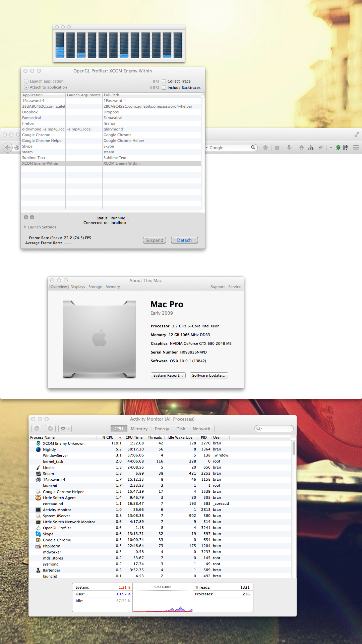Screen dimensions: 362x644
Task: Click the Skype process icon
Action: (x=38, y=534)
